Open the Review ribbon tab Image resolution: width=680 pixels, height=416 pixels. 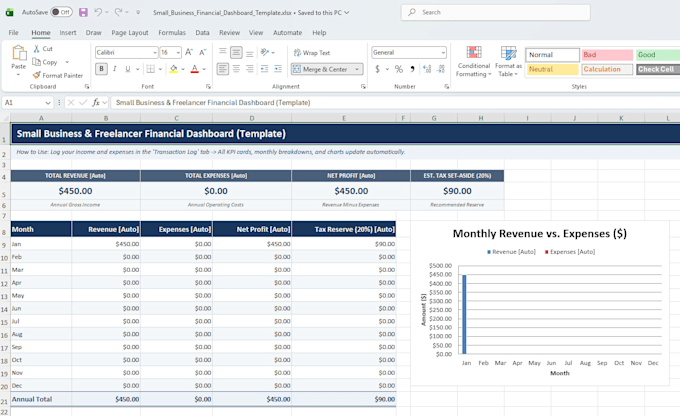tap(229, 33)
